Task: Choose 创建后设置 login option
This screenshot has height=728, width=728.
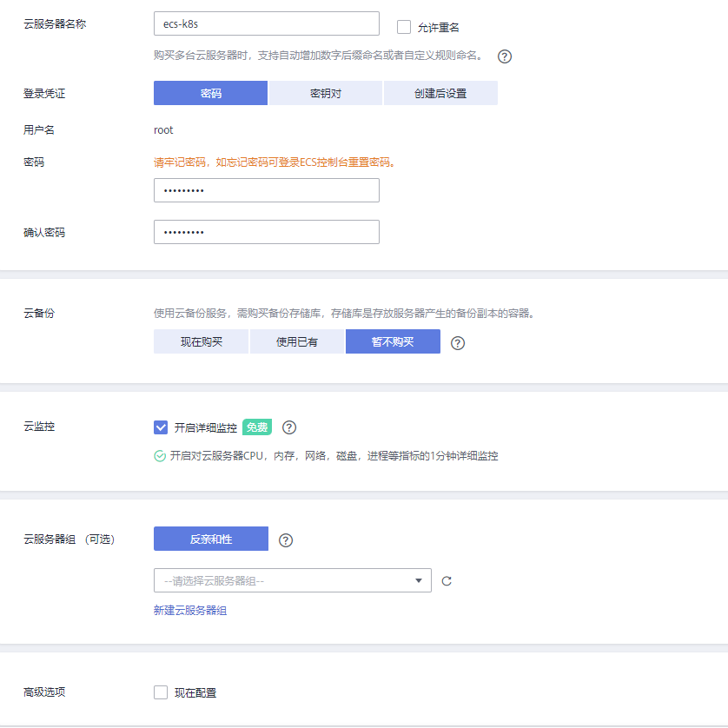Action: click(x=440, y=93)
